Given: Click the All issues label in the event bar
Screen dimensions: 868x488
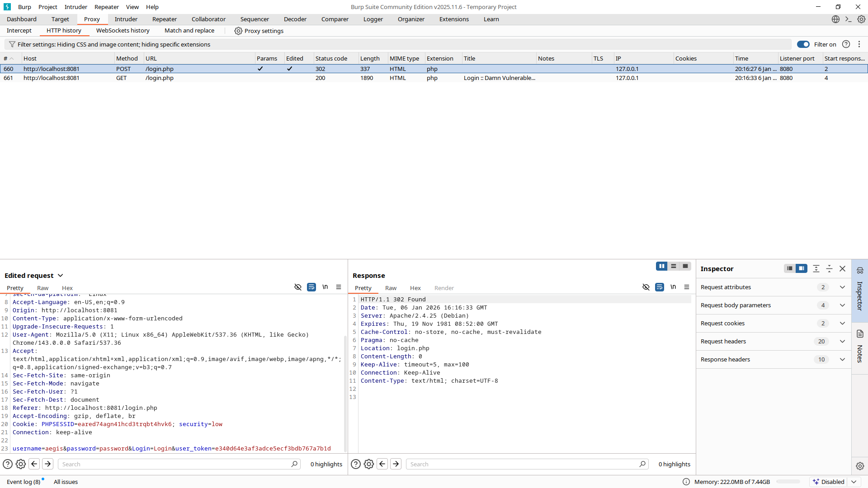Looking at the screenshot, I should pos(66,482).
